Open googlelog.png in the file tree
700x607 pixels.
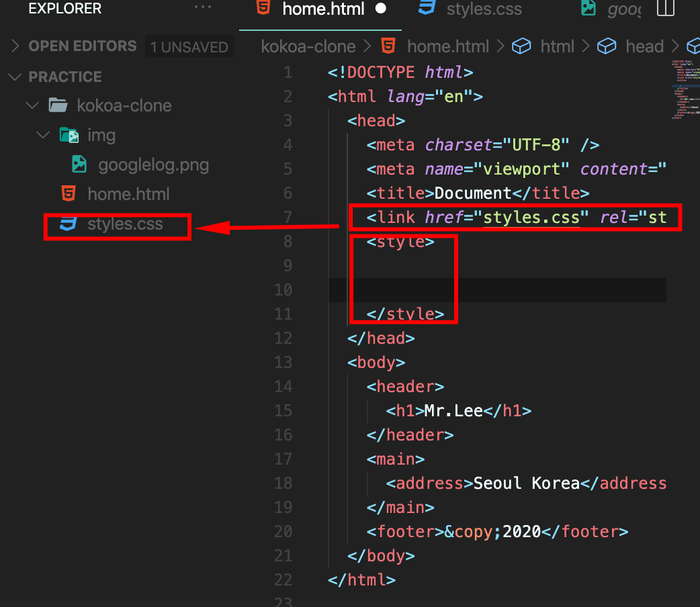pyautogui.click(x=154, y=165)
